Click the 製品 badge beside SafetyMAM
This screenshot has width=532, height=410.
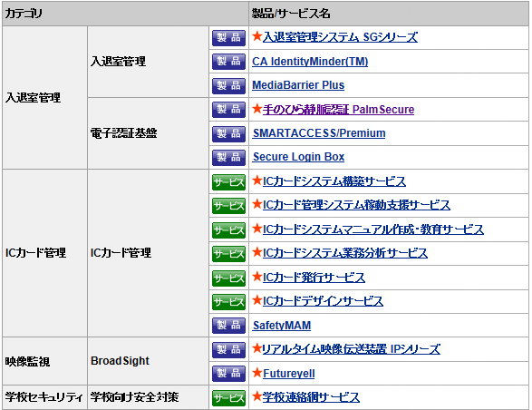point(228,326)
